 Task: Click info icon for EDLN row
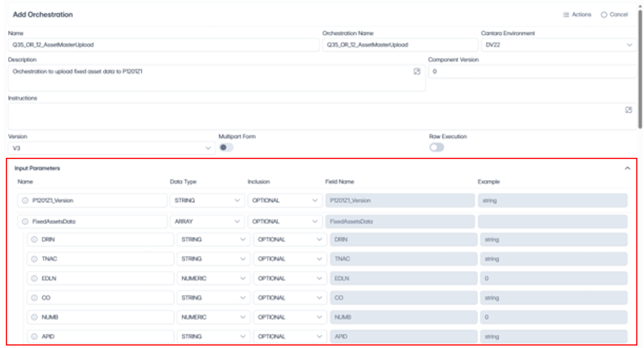click(34, 278)
